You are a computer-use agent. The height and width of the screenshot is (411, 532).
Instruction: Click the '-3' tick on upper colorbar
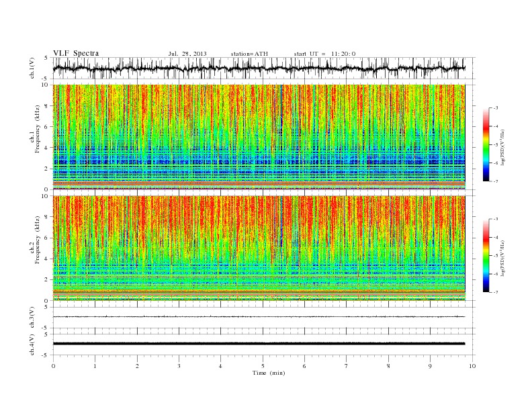tap(496, 108)
